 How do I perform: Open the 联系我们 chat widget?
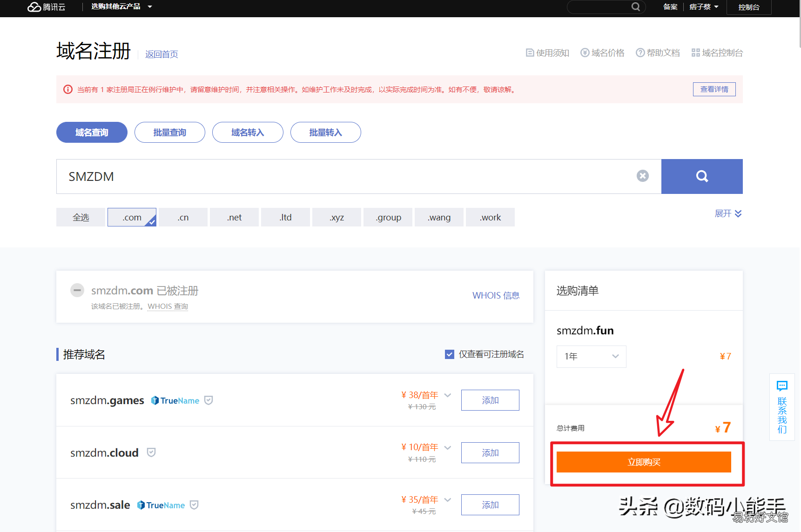click(782, 407)
